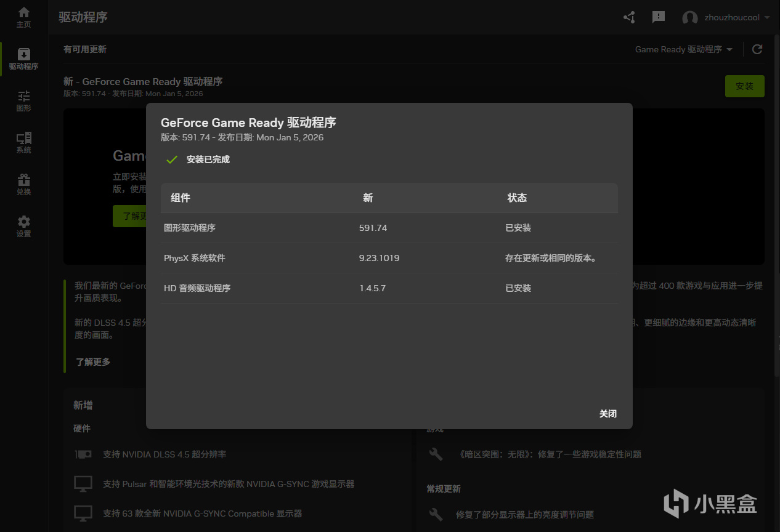Open the Settings gear in sidebar
The image size is (780, 532).
tap(24, 227)
